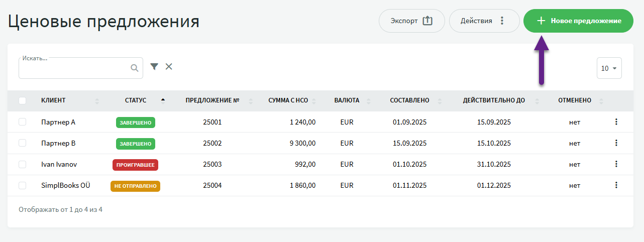The image size is (644, 242).
Task: Click the search magnifier icon
Action: pyautogui.click(x=134, y=68)
